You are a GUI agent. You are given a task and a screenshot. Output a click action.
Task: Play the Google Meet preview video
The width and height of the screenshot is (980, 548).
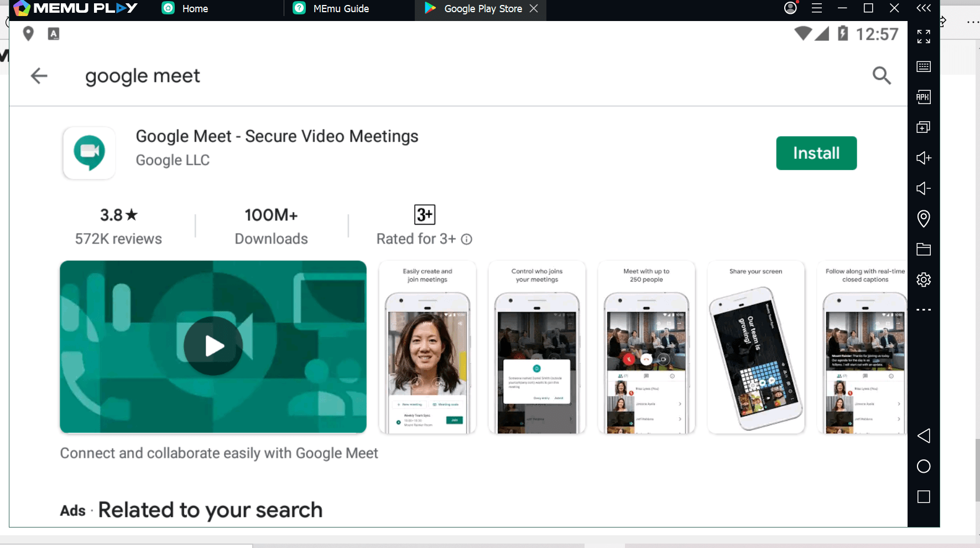[x=213, y=347]
